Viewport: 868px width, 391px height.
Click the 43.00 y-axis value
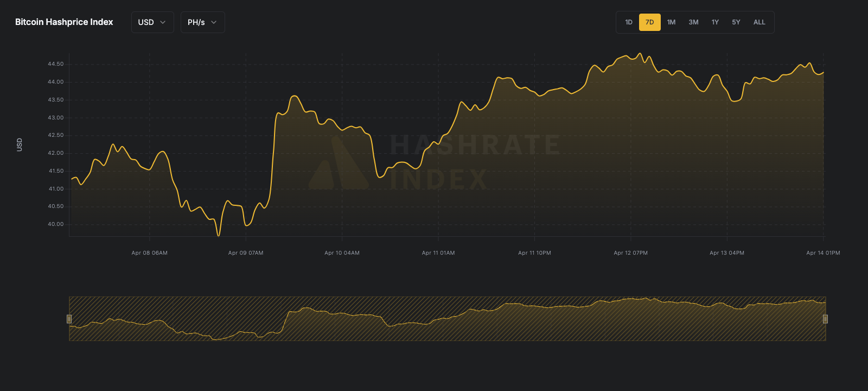(55, 118)
